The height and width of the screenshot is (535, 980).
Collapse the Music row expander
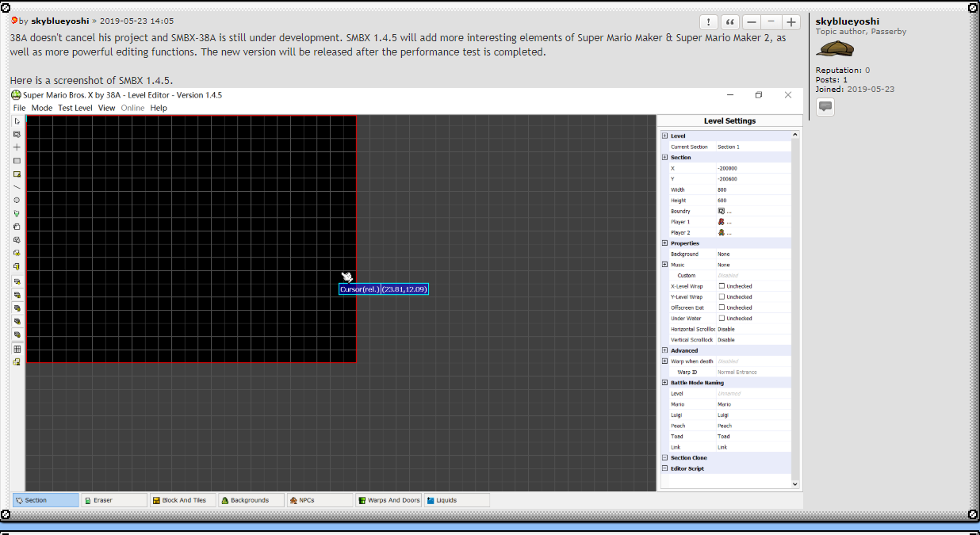pos(664,265)
